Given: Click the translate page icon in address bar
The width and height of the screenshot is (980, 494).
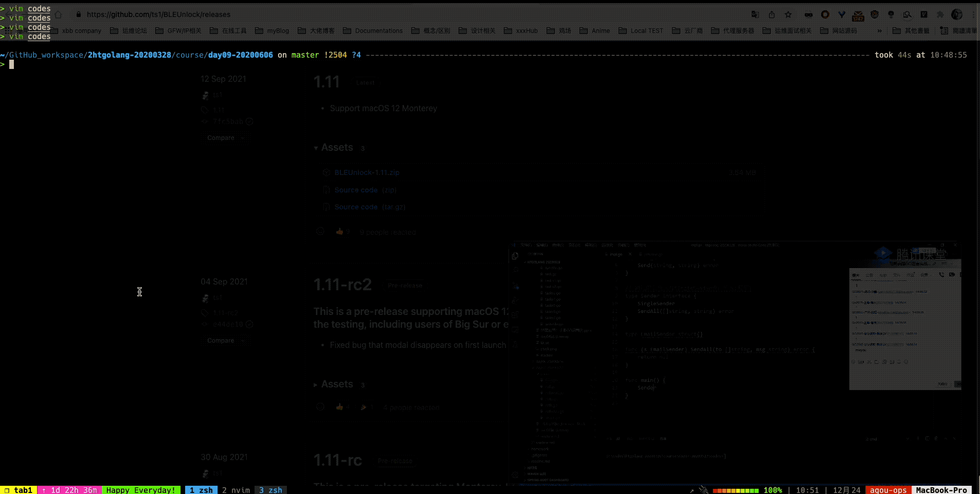Looking at the screenshot, I should point(755,14).
